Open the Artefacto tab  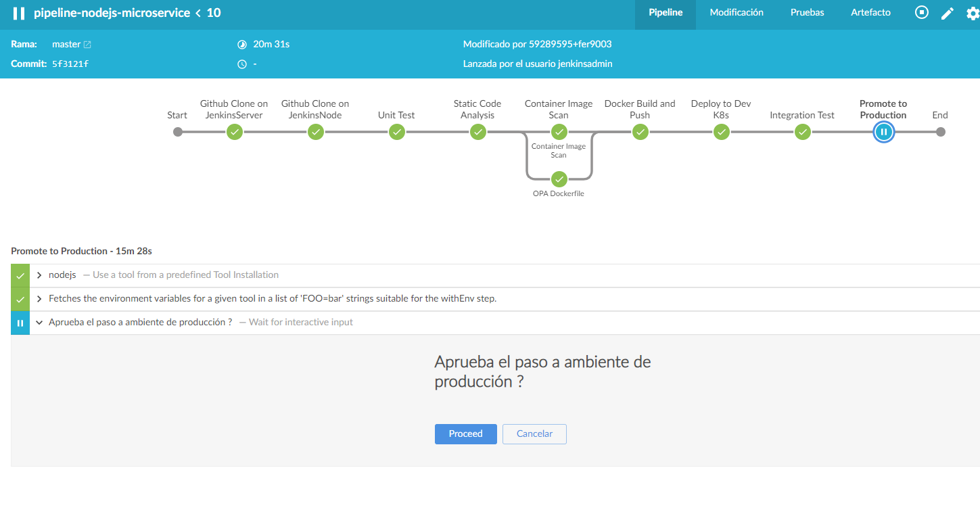pyautogui.click(x=871, y=13)
